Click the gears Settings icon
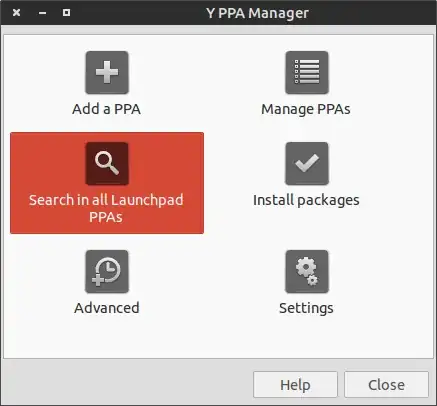This screenshot has height=406, width=437. (307, 272)
